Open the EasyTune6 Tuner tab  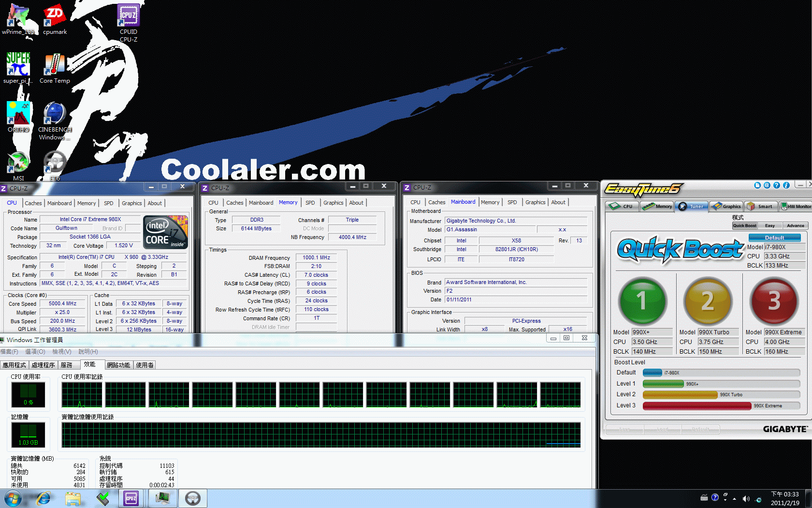tap(692, 206)
